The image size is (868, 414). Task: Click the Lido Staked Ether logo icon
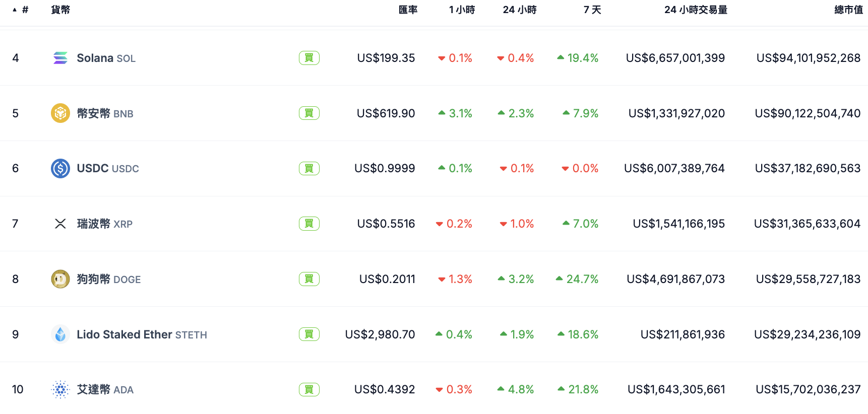[60, 334]
